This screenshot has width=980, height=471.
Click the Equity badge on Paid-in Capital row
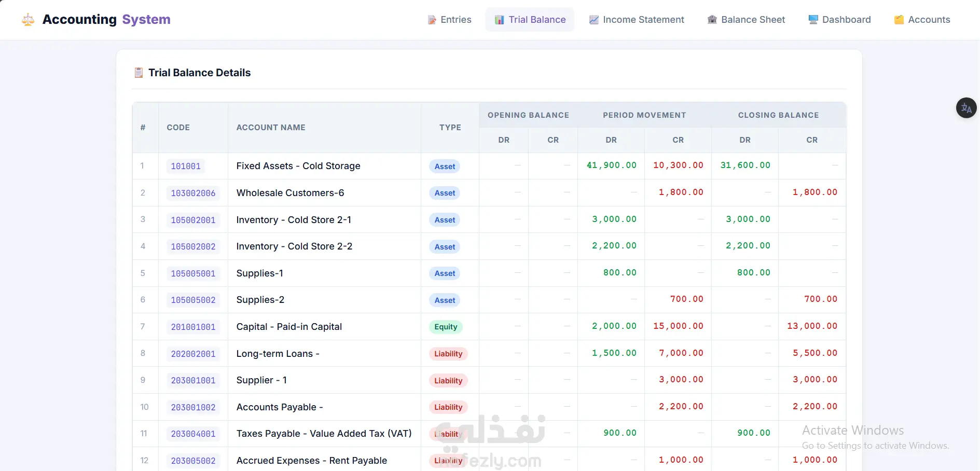[446, 327]
